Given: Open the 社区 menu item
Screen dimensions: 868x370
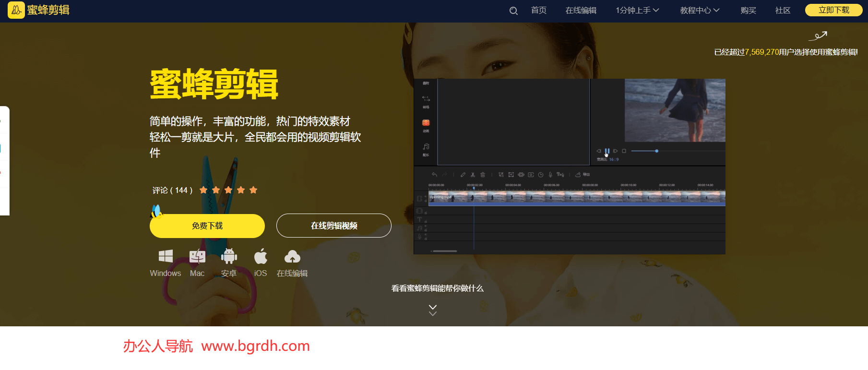Looking at the screenshot, I should (x=783, y=10).
